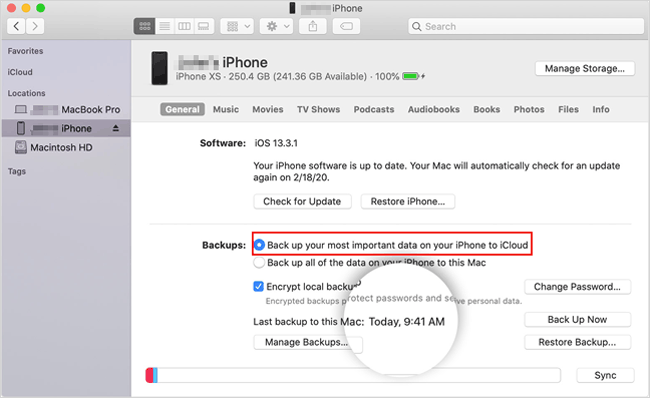Image resolution: width=650 pixels, height=401 pixels.
Task: Select the iPhone in sidebar Locations
Action: point(66,128)
